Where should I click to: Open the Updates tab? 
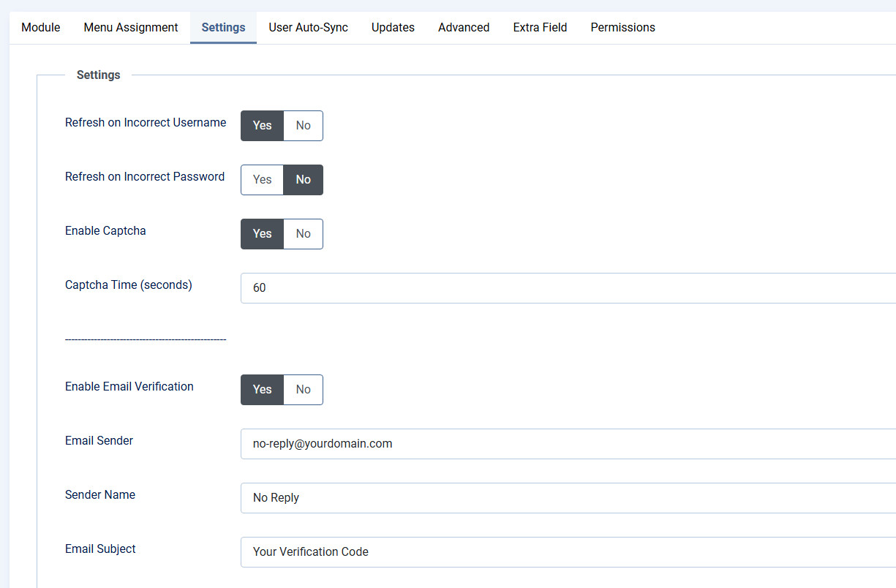[393, 28]
